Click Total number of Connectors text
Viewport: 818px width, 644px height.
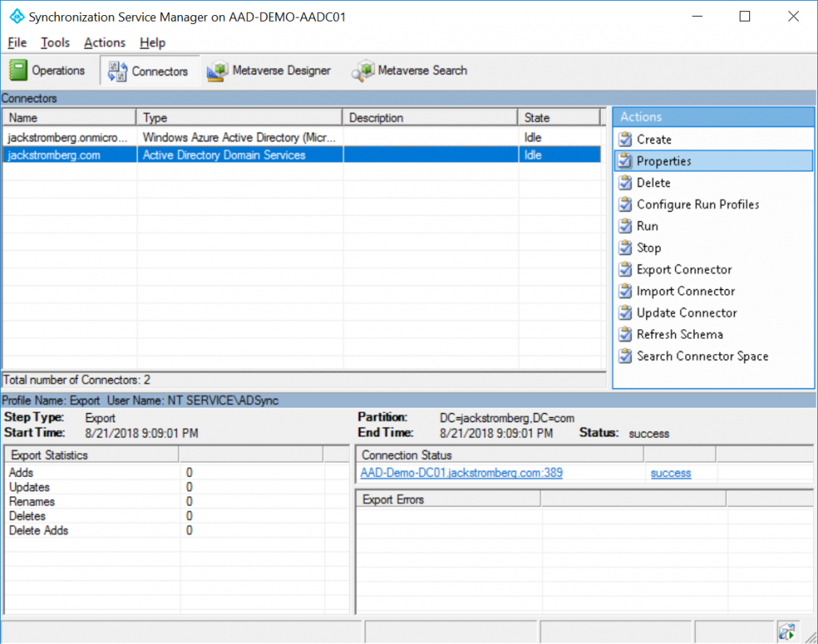(x=77, y=380)
